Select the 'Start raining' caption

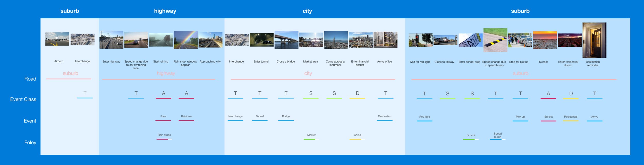(x=160, y=62)
